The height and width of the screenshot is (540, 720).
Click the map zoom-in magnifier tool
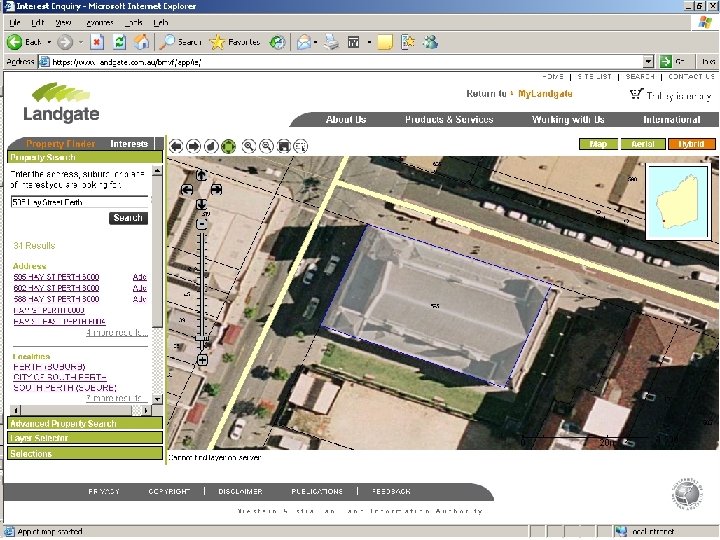click(x=248, y=145)
